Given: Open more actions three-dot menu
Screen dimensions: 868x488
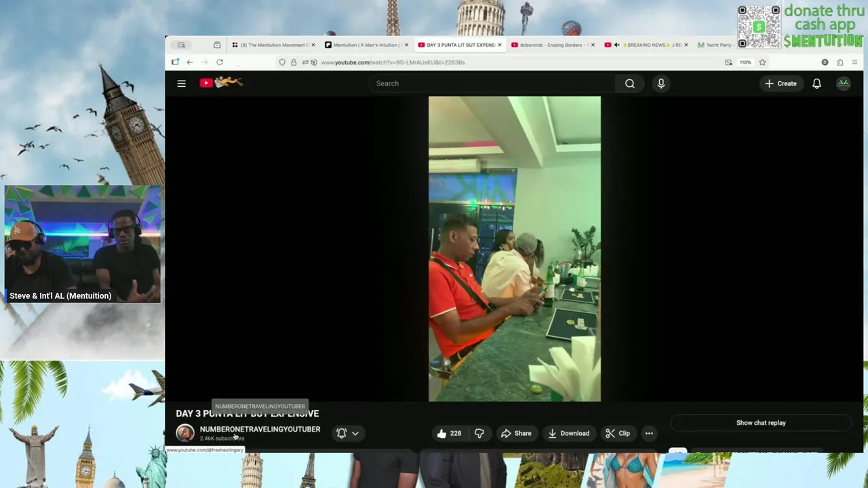Looking at the screenshot, I should click(x=649, y=433).
